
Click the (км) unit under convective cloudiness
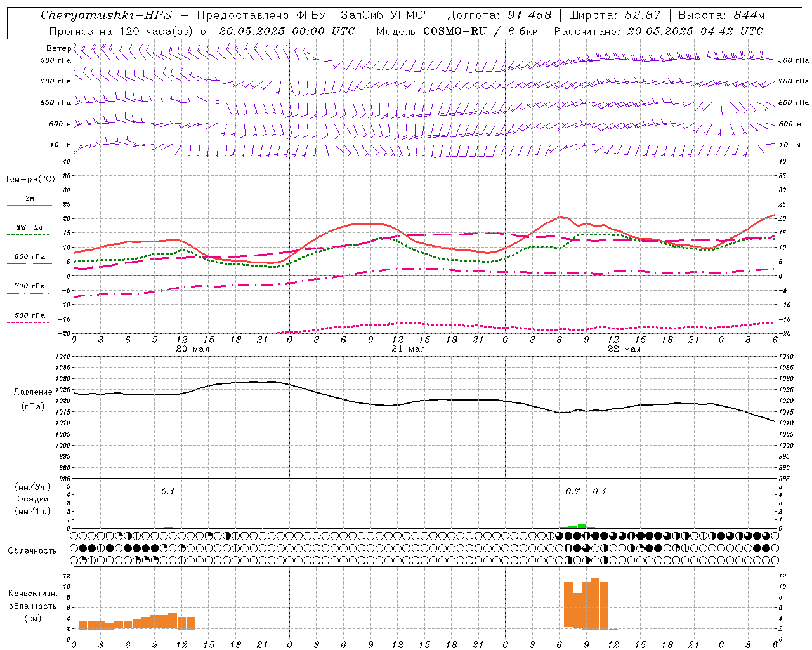[x=32, y=618]
